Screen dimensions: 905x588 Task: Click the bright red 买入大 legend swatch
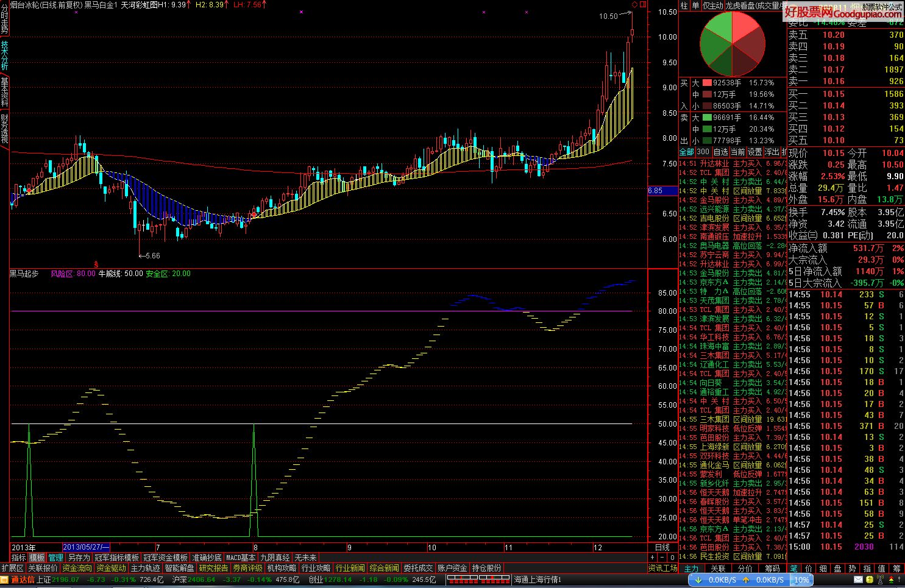pos(707,83)
